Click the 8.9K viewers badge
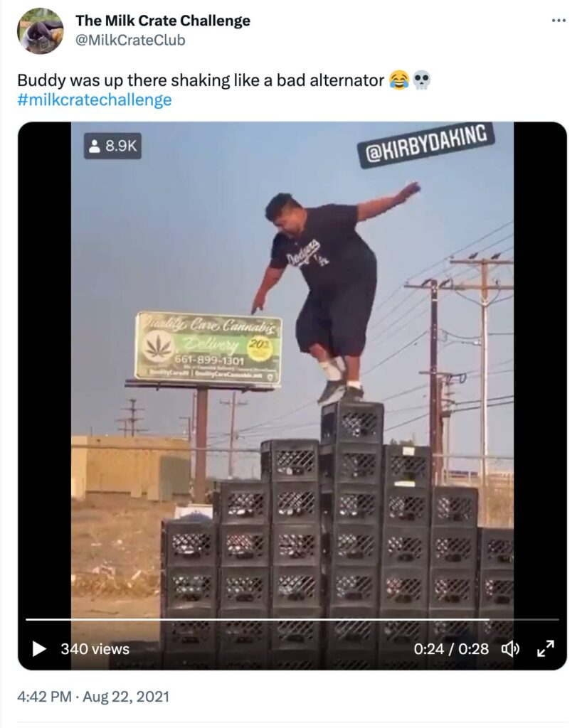Viewport: 582px width, 728px height. (x=112, y=146)
